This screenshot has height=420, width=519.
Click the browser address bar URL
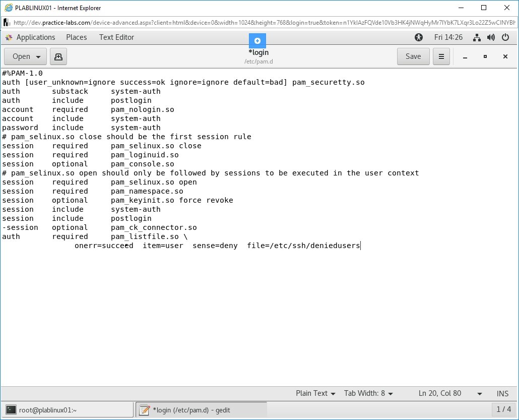coord(202,22)
